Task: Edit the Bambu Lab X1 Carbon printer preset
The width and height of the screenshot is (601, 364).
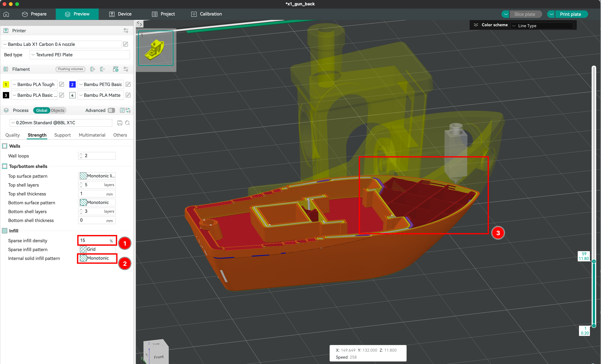Action: (x=126, y=44)
